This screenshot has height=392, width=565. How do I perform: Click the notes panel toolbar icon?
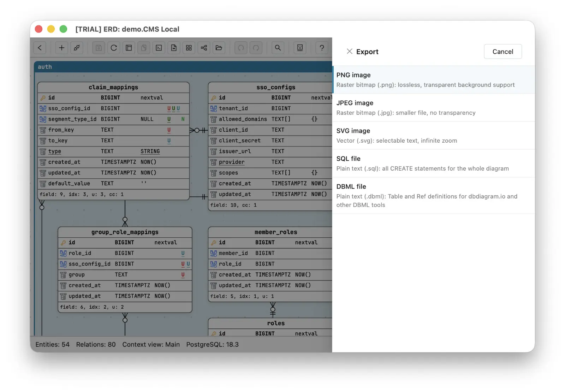pyautogui.click(x=300, y=48)
